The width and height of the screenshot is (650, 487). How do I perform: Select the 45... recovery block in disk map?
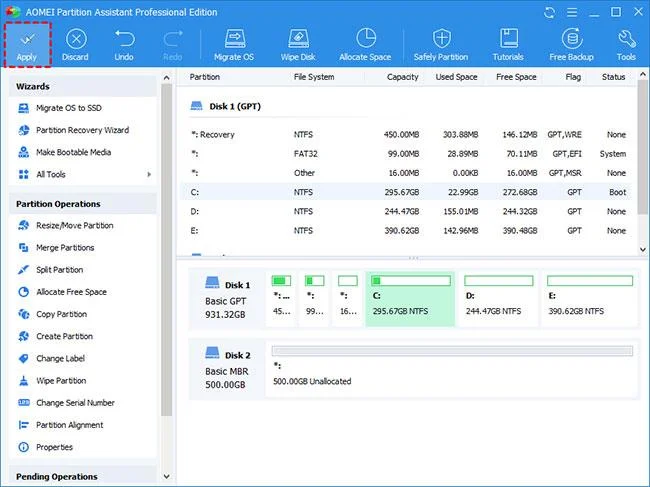coord(281,299)
